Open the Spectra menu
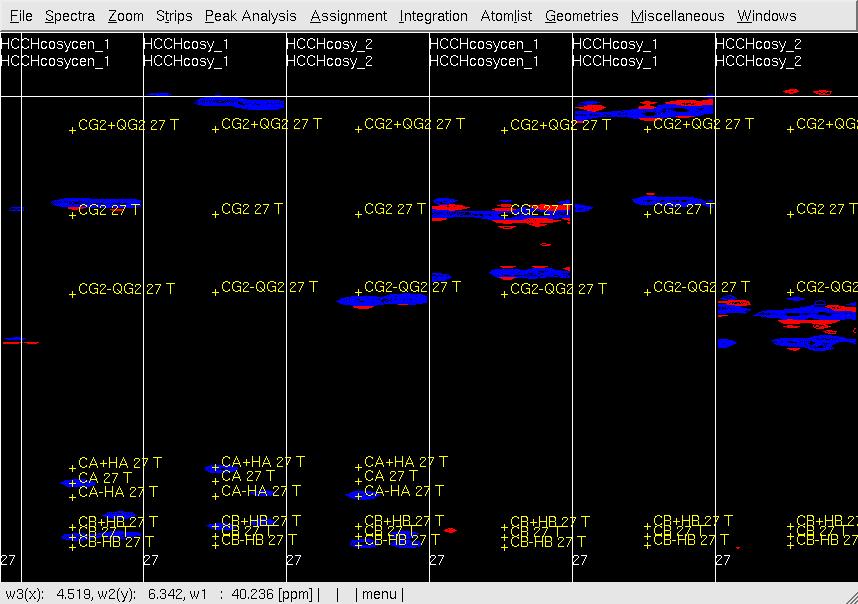Viewport: 858px width, 604px height. pyautogui.click(x=70, y=16)
